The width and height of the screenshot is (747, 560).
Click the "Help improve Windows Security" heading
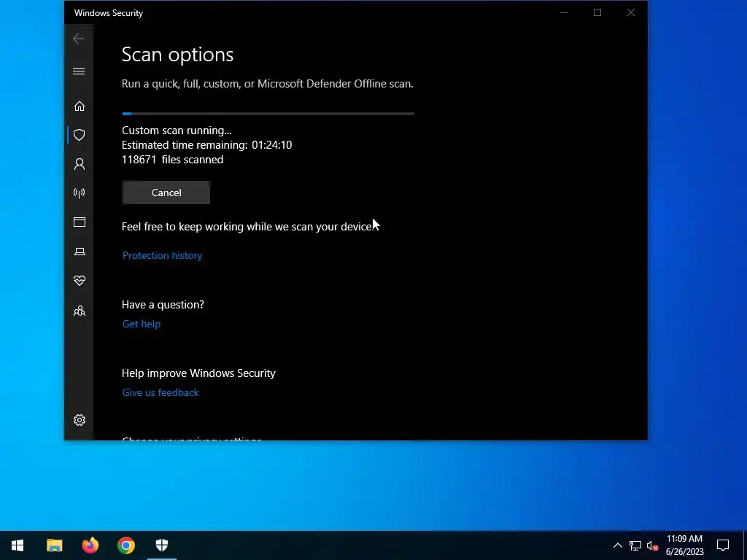[x=198, y=373]
